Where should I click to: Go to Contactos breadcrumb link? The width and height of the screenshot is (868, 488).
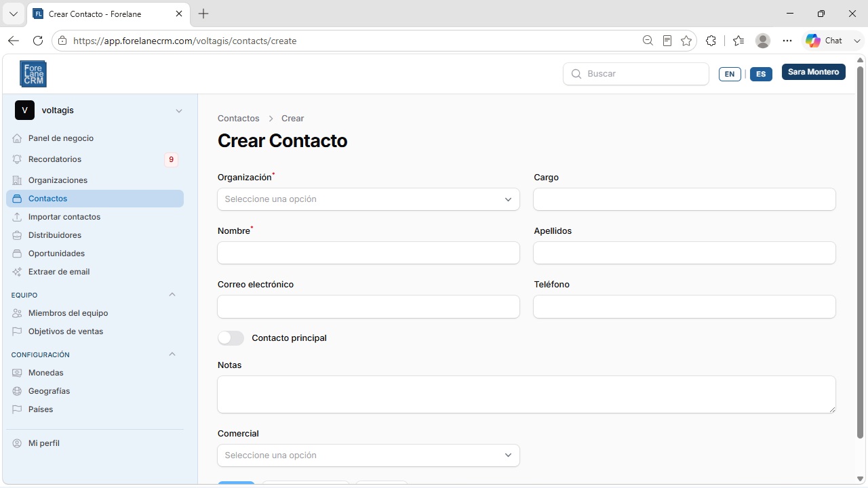[238, 119]
